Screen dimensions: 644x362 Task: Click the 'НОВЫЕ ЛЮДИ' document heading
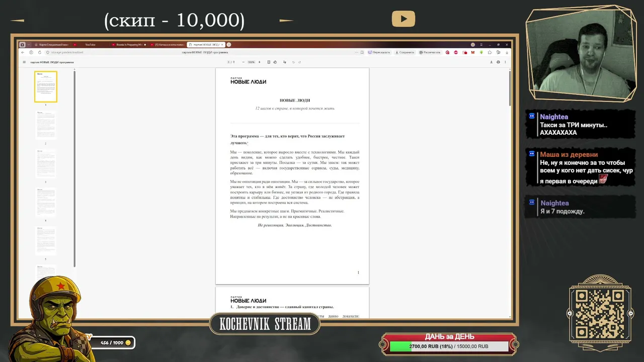[x=295, y=101]
